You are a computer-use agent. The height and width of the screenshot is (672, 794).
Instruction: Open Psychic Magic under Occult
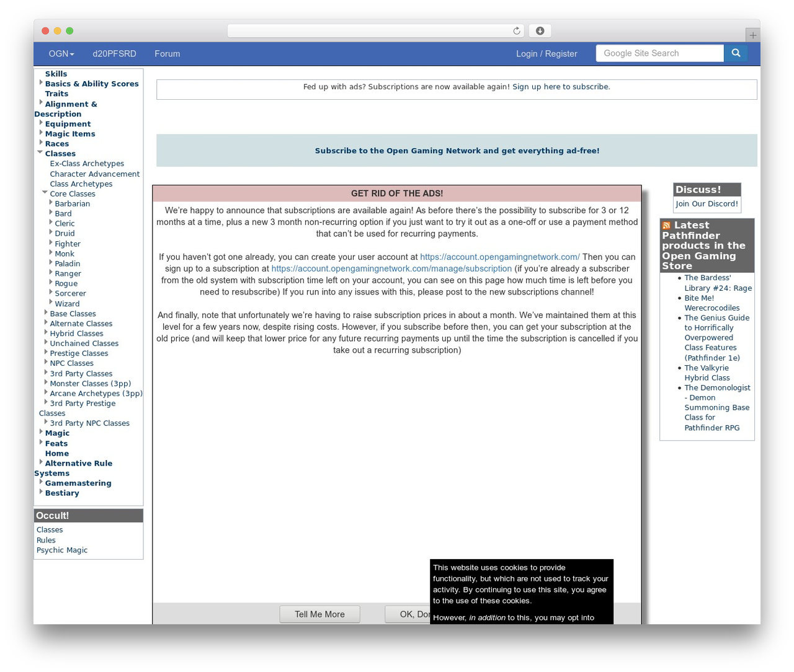[62, 550]
